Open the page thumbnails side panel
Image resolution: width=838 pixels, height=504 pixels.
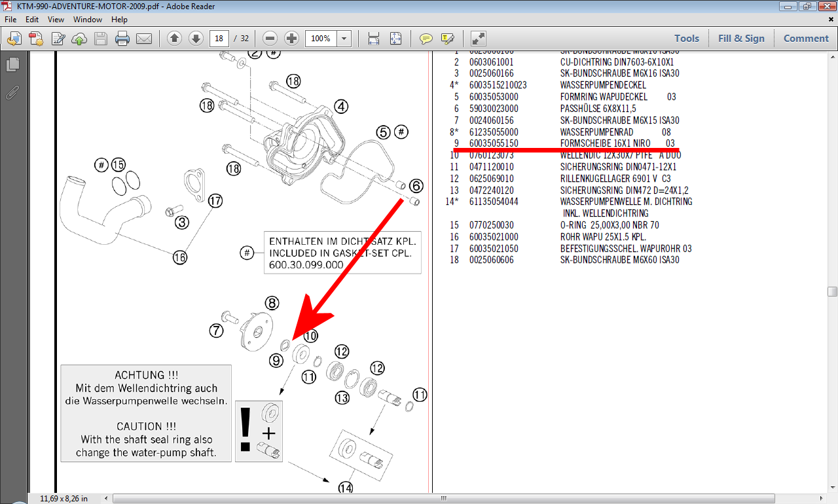[12, 65]
